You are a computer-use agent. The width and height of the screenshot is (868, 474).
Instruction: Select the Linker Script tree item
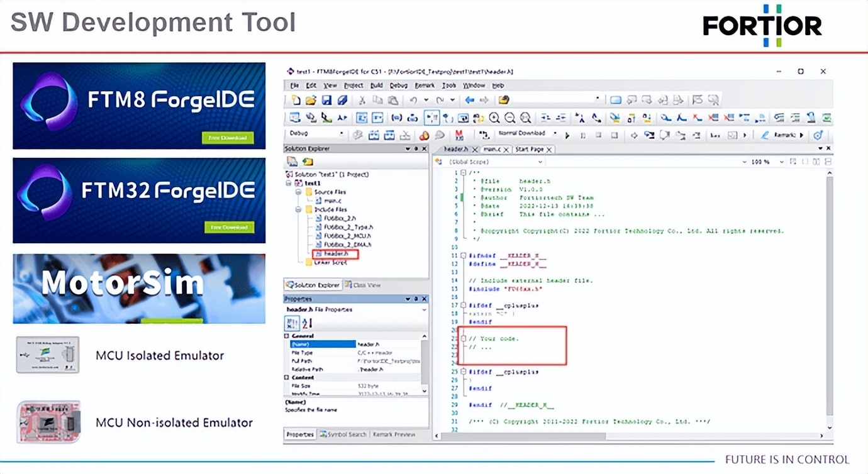(325, 262)
